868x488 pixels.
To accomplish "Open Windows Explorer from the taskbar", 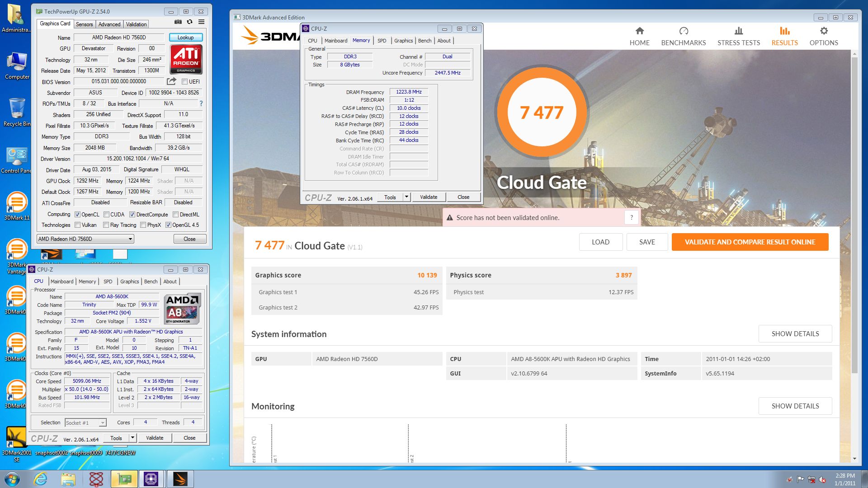I will tap(68, 479).
